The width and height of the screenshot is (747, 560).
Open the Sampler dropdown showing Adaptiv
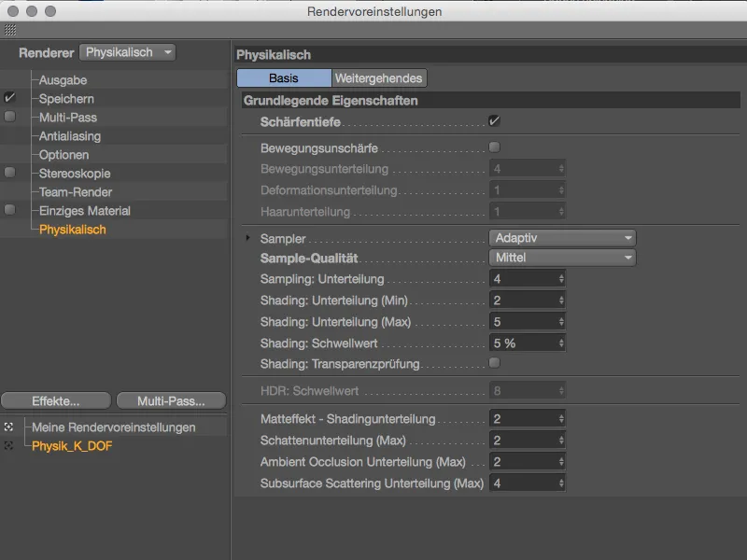click(x=562, y=238)
